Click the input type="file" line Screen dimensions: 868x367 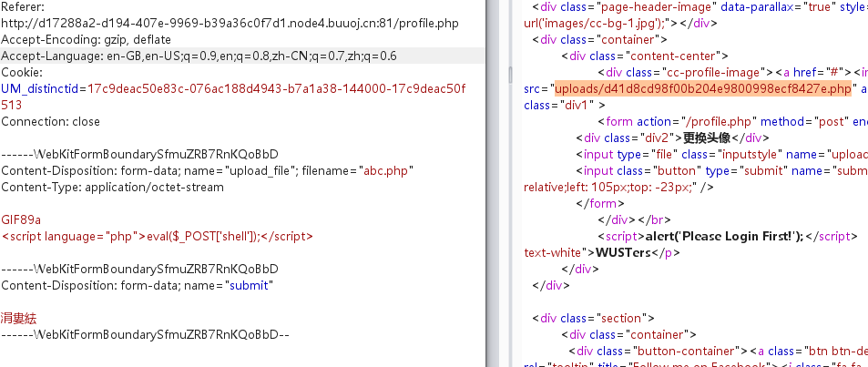click(x=722, y=155)
